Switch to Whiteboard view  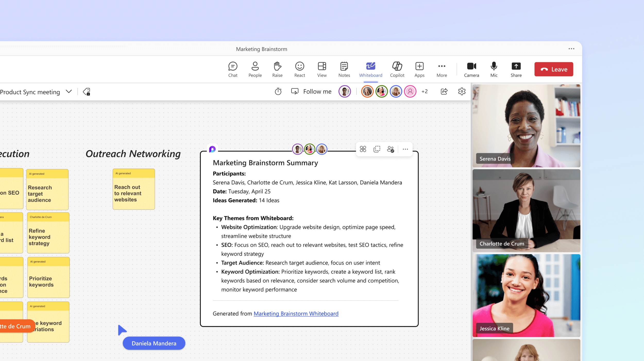[371, 69]
